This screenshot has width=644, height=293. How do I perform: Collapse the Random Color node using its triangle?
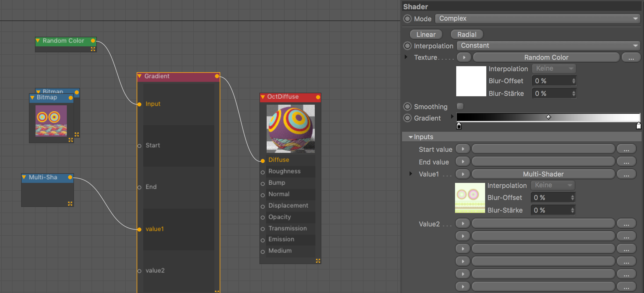pos(38,41)
